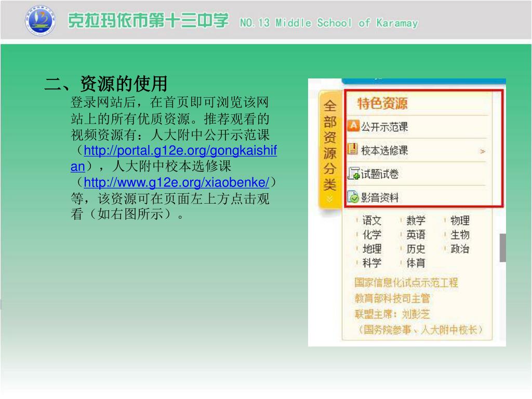The image size is (532, 399).
Task: Select the 生物 subject link
Action: click(x=460, y=235)
